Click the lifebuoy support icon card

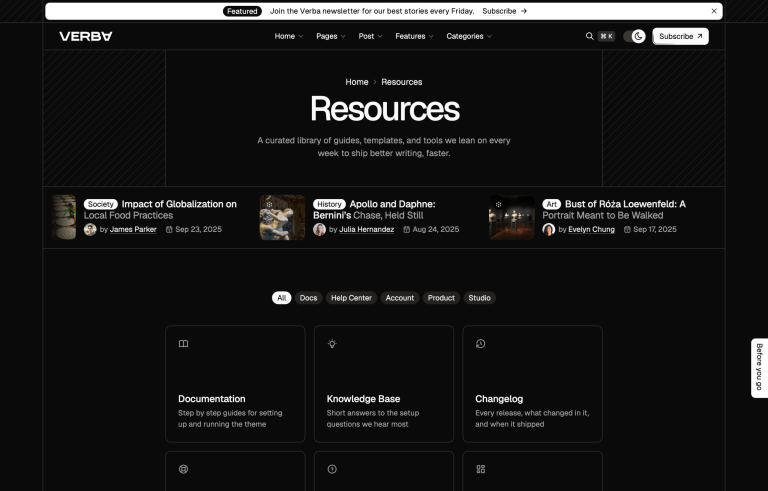point(235,471)
